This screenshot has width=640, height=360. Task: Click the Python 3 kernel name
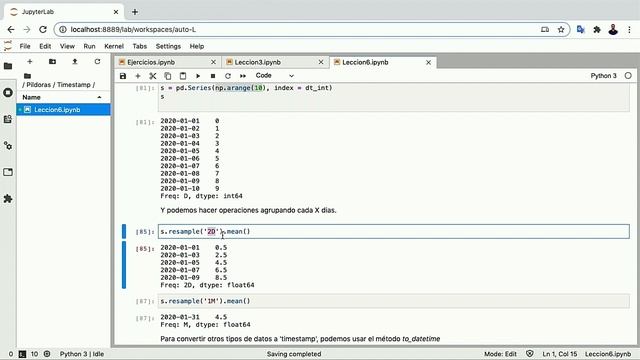coord(603,76)
